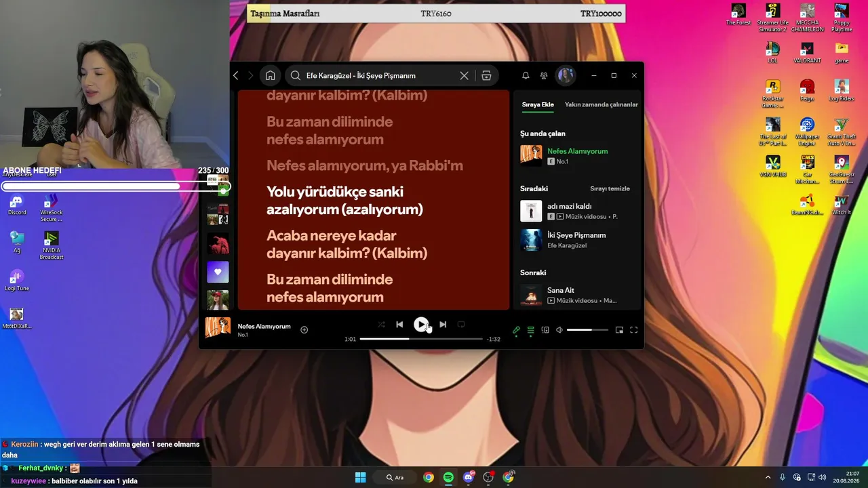Play İki Şeye Pişmanım from queue
Image resolution: width=868 pixels, height=488 pixels.
point(578,240)
